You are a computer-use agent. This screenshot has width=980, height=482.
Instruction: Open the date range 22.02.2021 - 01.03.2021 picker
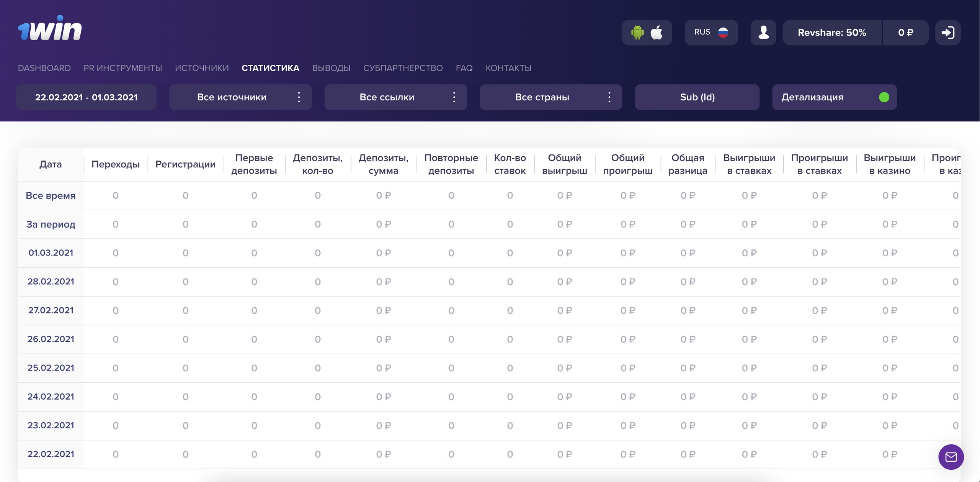(86, 97)
